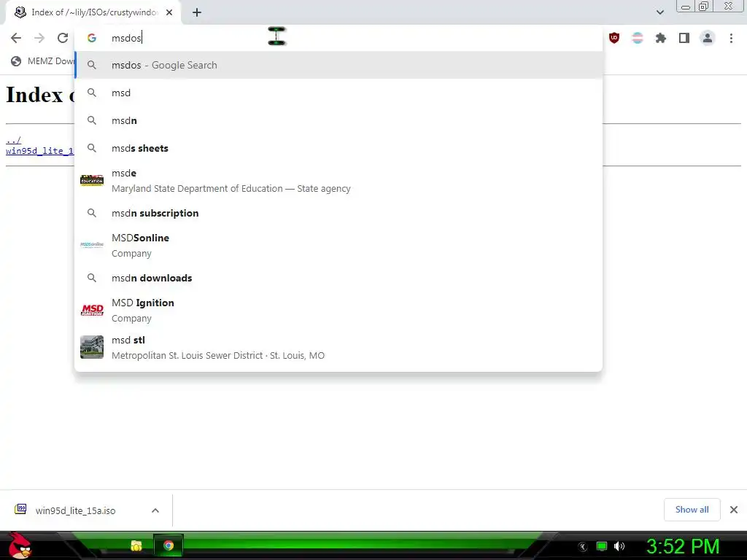
Task: Open the volume speaker tray icon
Action: coord(619,546)
